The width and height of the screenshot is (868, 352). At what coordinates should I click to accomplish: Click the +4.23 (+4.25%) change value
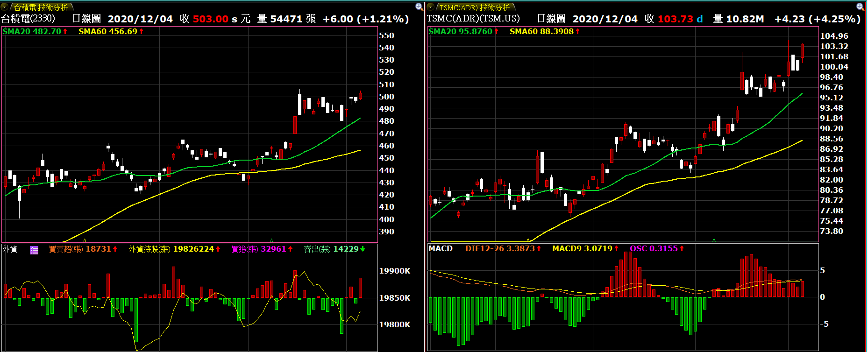(818, 19)
